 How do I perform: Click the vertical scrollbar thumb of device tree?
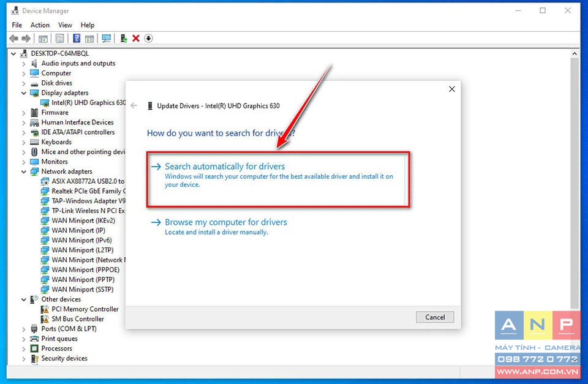[575, 182]
